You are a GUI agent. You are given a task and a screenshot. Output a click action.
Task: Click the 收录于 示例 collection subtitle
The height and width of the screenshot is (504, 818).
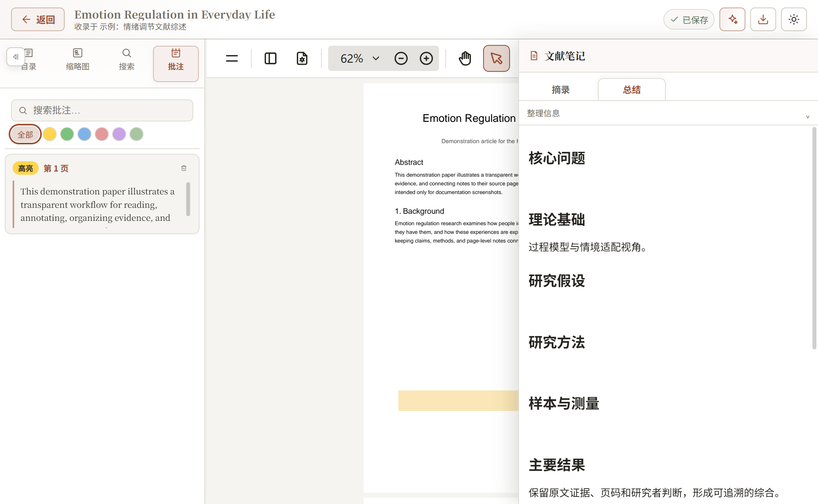(130, 27)
